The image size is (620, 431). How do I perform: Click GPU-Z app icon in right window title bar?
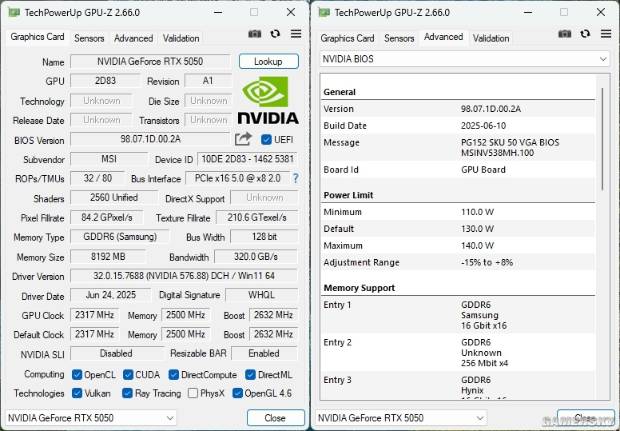click(x=324, y=12)
